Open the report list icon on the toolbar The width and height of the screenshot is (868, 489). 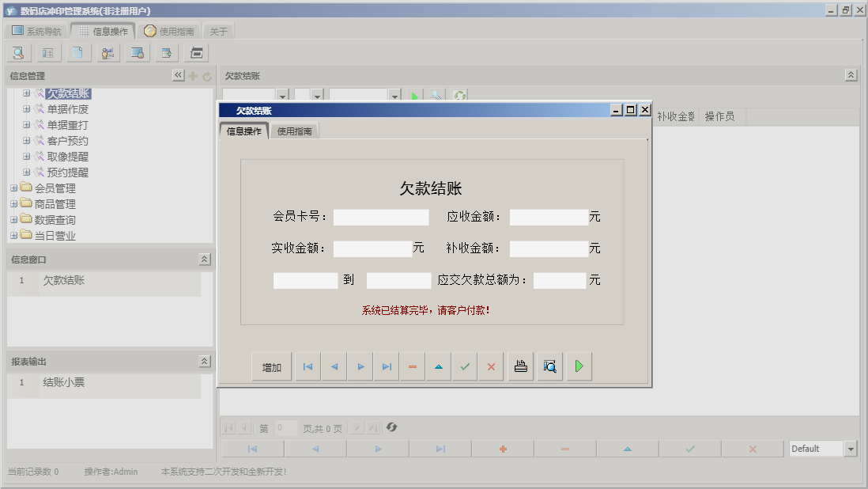pos(47,52)
